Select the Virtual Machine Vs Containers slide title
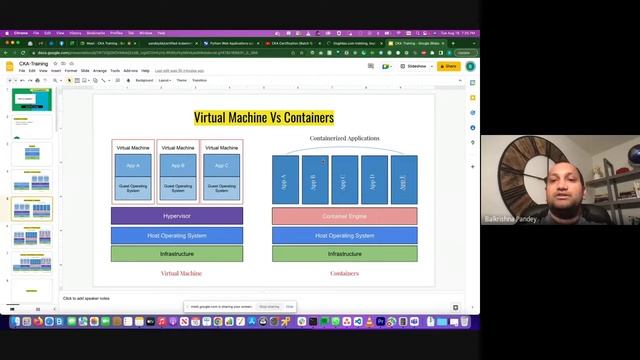 pyautogui.click(x=264, y=118)
